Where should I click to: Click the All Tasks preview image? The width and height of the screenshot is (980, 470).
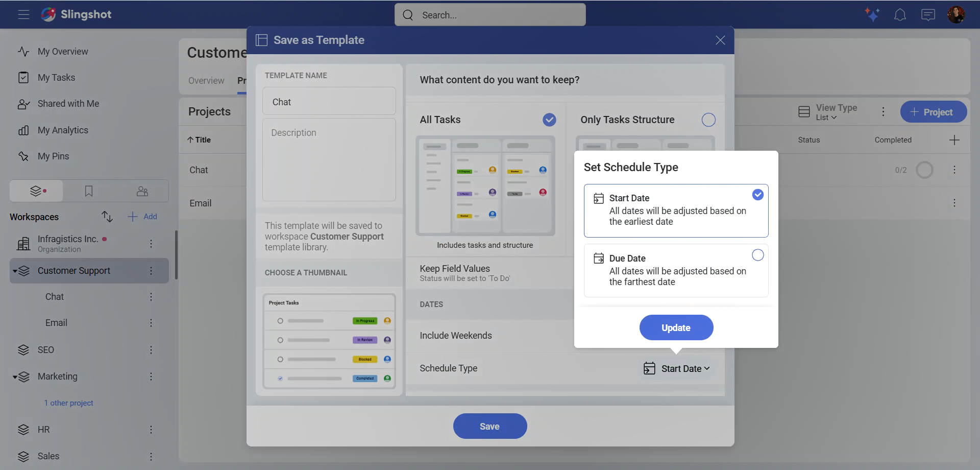click(485, 185)
